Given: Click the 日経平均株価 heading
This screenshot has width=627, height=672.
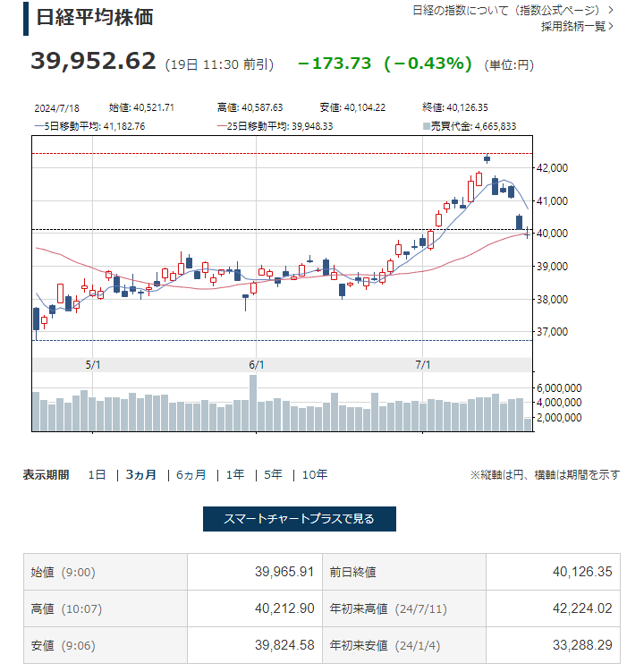Looking at the screenshot, I should point(95,18).
